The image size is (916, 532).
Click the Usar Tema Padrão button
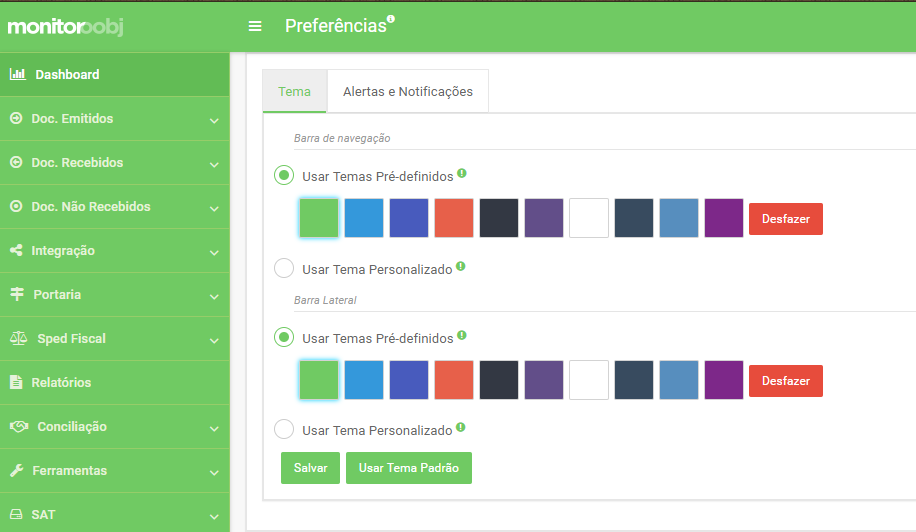[x=409, y=468]
